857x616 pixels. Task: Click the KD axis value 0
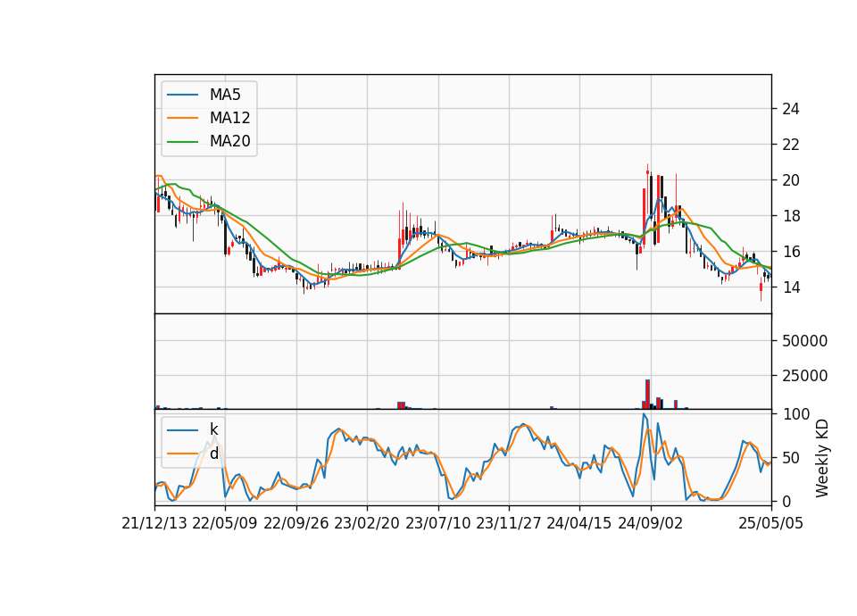tap(786, 501)
